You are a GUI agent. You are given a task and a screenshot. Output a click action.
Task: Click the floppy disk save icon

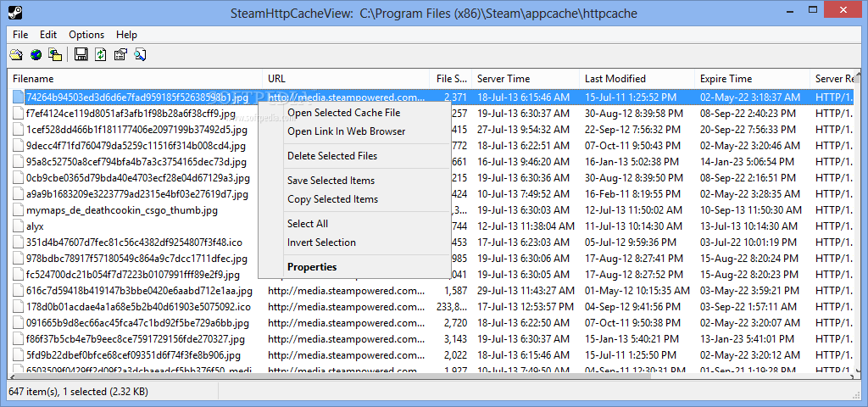[81, 54]
